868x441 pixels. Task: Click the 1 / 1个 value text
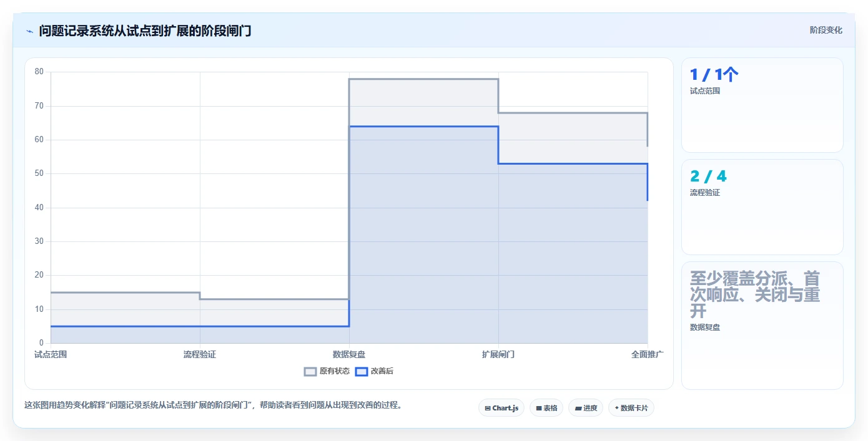[x=714, y=75]
